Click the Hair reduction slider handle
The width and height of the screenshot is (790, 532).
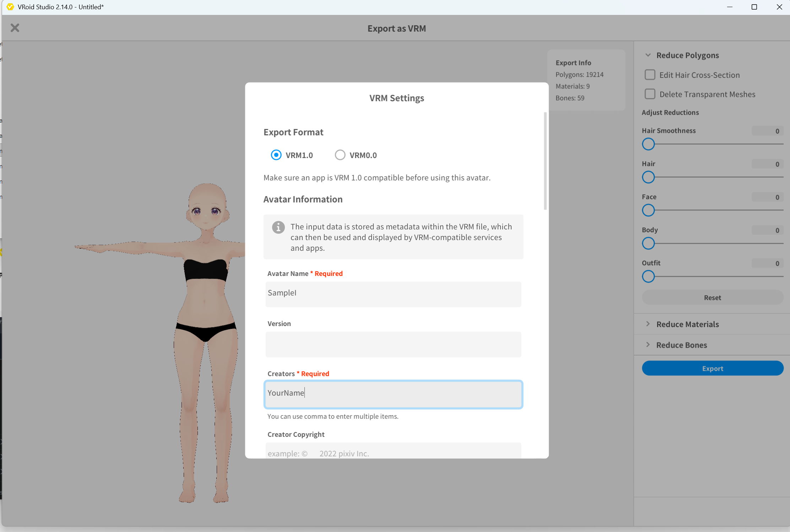pos(648,177)
